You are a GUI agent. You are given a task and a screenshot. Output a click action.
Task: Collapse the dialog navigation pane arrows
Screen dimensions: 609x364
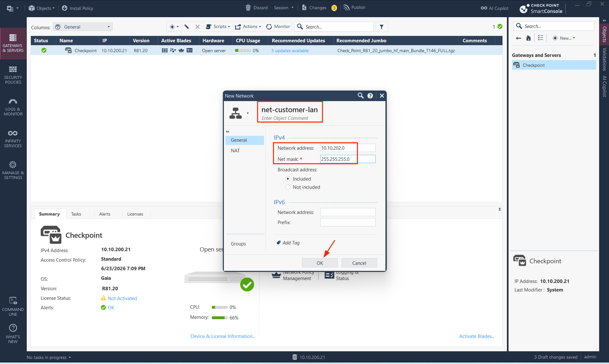tap(227, 132)
